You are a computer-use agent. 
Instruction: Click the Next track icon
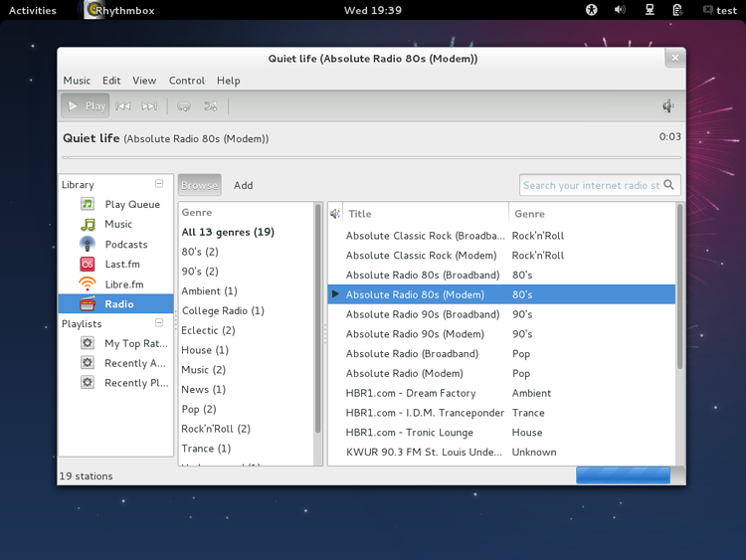point(149,106)
